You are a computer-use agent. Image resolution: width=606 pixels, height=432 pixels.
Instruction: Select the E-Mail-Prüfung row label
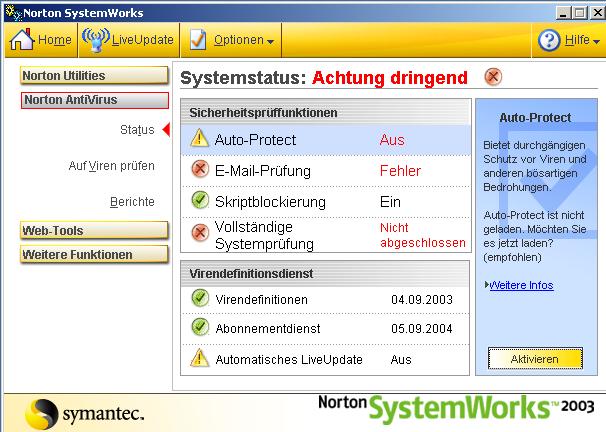pyautogui.click(x=263, y=171)
